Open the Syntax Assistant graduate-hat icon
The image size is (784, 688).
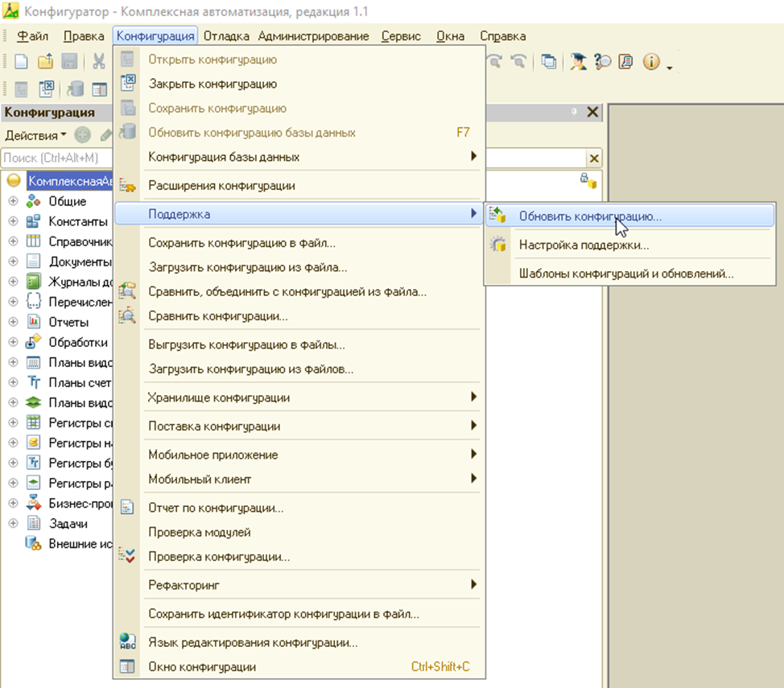point(578,62)
